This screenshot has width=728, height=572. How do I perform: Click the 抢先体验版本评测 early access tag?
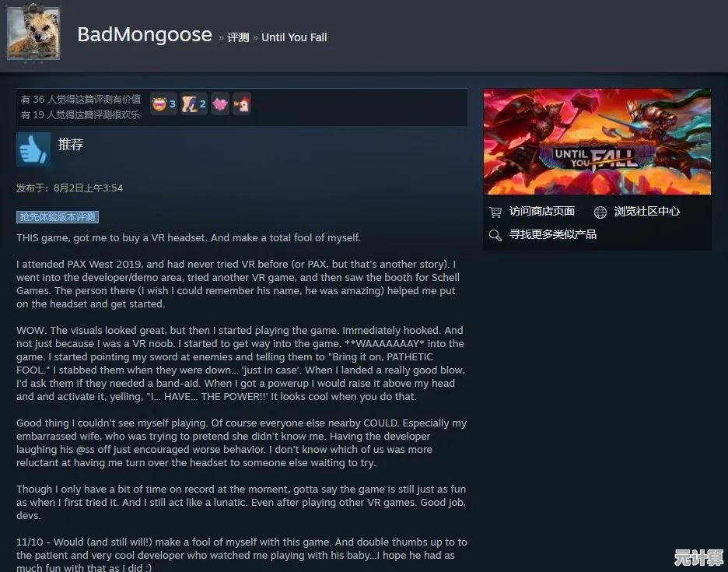[58, 217]
